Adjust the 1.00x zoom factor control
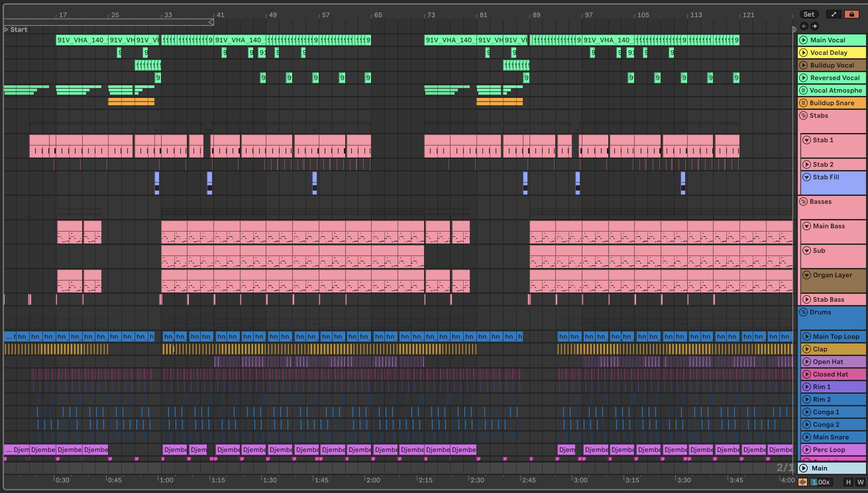868x493 pixels. click(821, 482)
